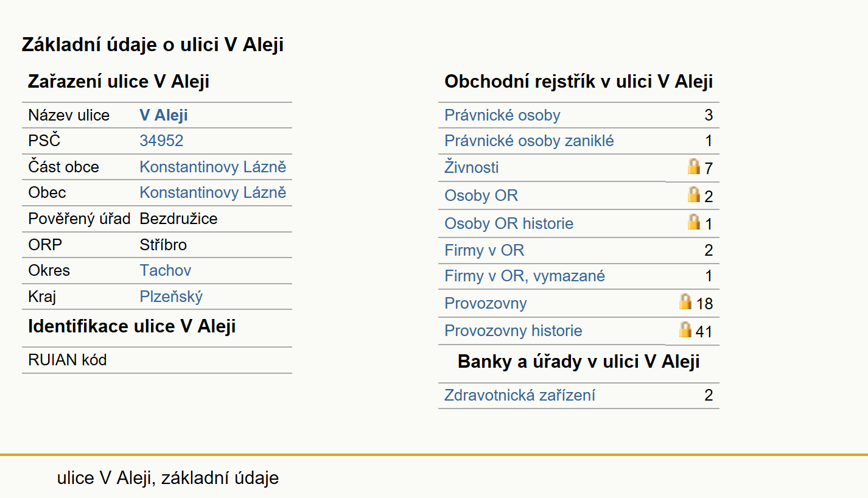
Task: Open the Plzeňský region link
Action: [171, 296]
